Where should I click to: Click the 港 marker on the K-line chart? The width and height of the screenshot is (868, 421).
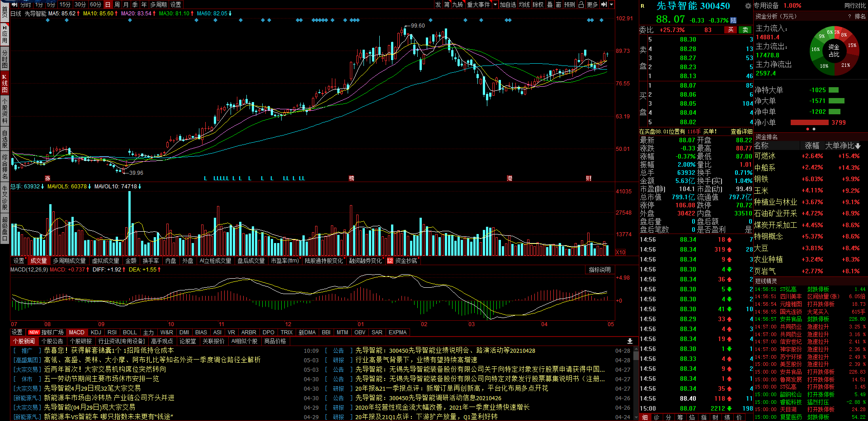click(509, 178)
